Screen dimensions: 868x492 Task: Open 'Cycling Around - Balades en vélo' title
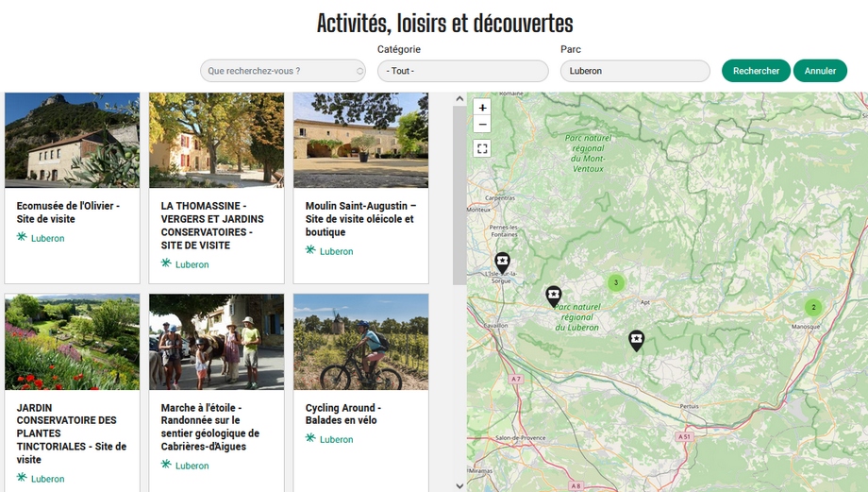pyautogui.click(x=343, y=414)
